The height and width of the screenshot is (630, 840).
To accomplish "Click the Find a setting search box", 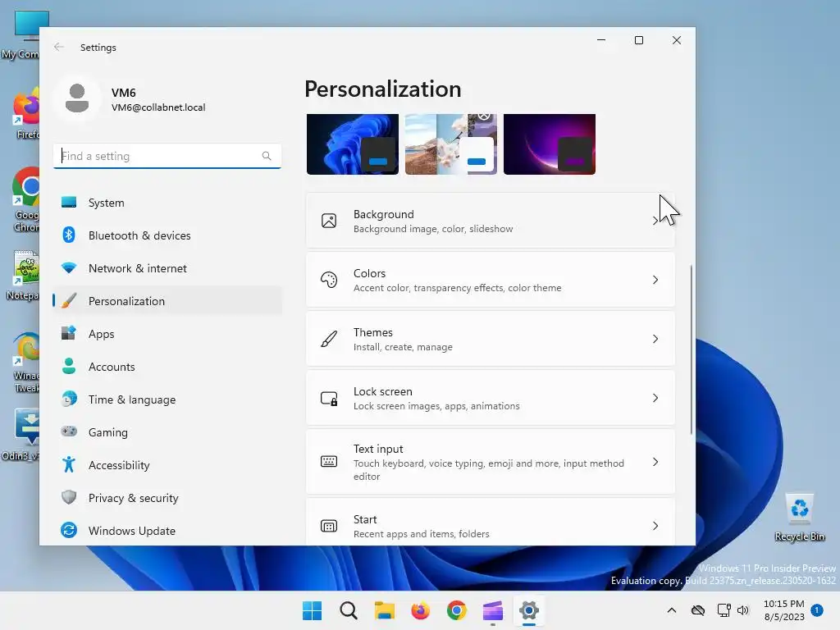I will pyautogui.click(x=167, y=156).
